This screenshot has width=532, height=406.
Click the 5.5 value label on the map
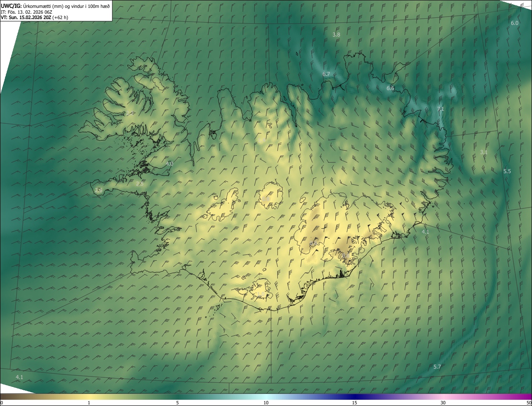507,171
